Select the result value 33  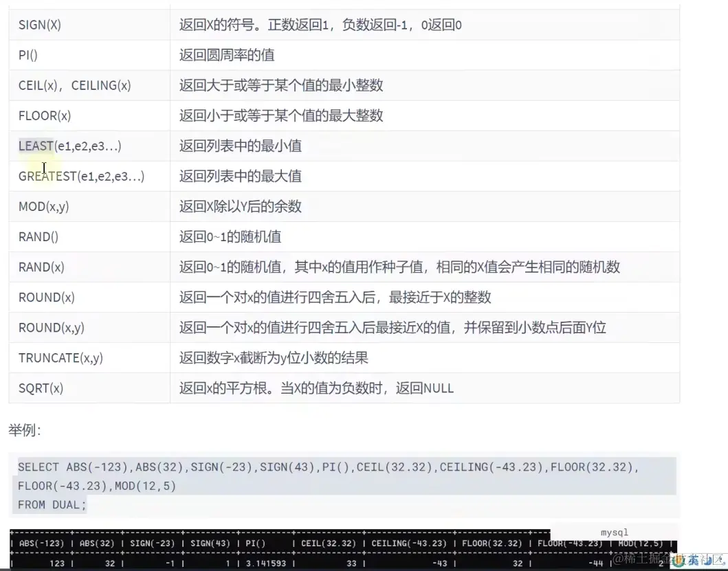pyautogui.click(x=351, y=563)
